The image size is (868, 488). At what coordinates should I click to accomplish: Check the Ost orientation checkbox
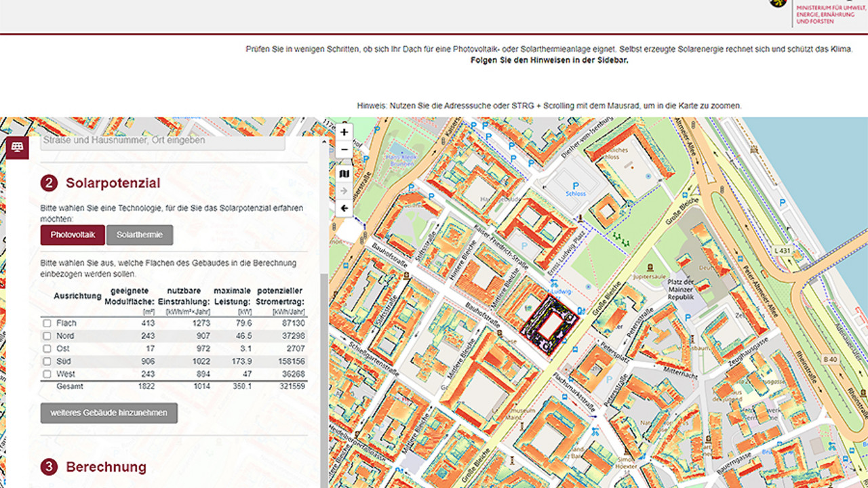click(47, 348)
